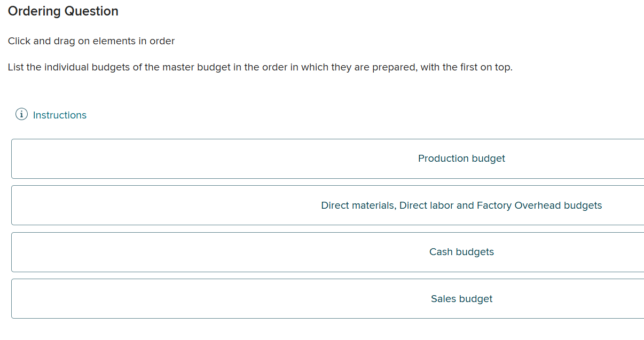
Task: Click the circled info icon beside Instructions
Action: pos(21,114)
